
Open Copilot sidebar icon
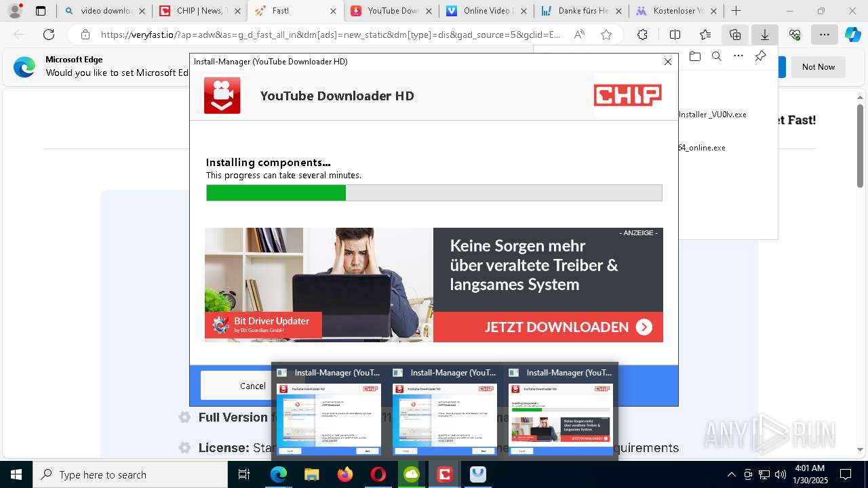[x=852, y=35]
